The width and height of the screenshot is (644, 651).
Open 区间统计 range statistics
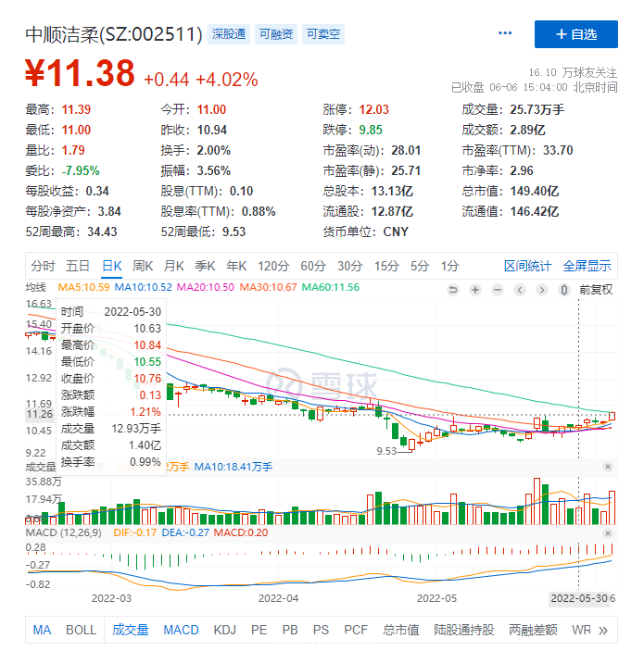point(527,266)
